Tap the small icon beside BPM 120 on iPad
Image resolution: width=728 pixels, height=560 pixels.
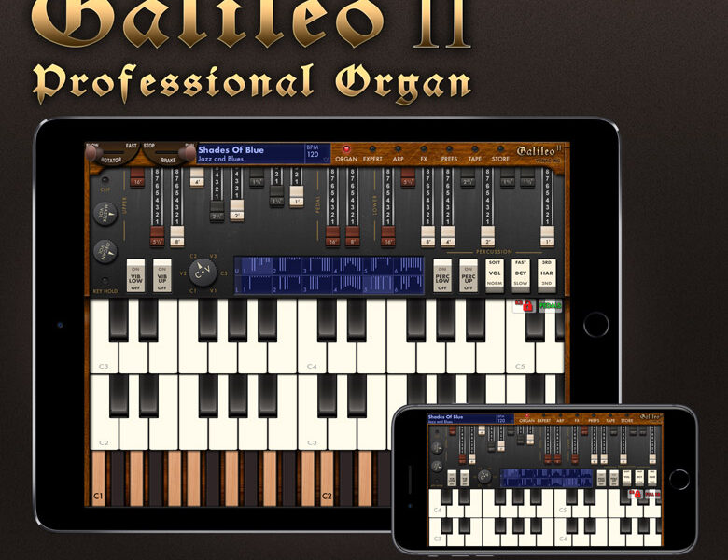coord(326,159)
